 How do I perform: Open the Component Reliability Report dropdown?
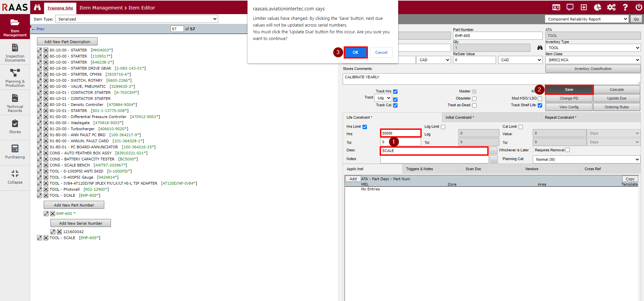[586, 19]
